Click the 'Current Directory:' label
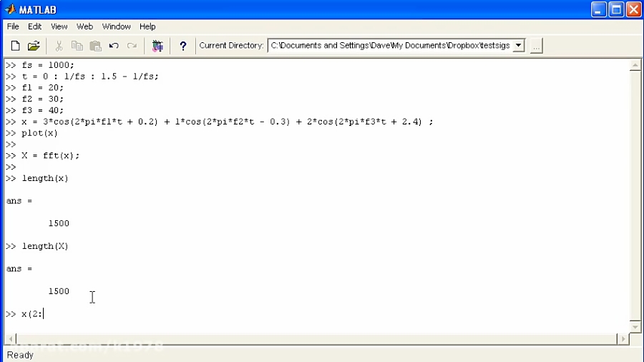Screen dimensions: 644x362 click(231, 46)
